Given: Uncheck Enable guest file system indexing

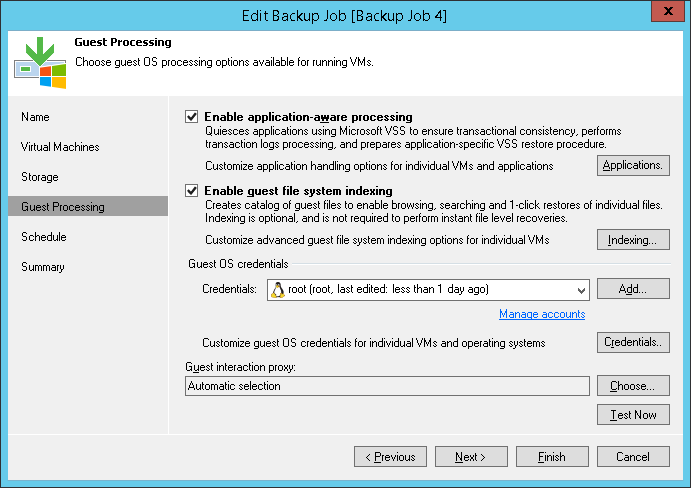Looking at the screenshot, I should click(192, 190).
